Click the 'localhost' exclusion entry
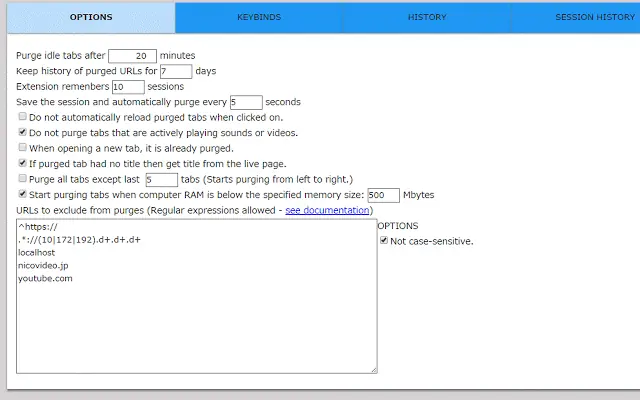640x400 pixels. pyautogui.click(x=36, y=253)
